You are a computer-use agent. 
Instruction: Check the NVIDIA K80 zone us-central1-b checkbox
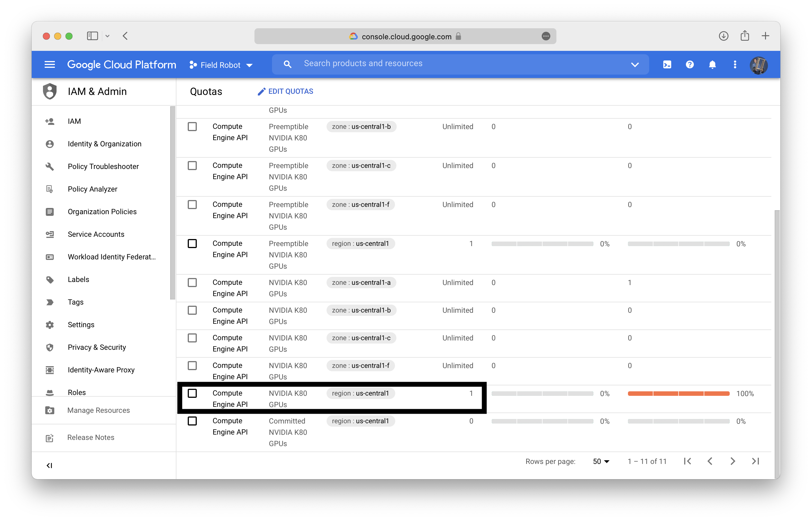pyautogui.click(x=192, y=310)
